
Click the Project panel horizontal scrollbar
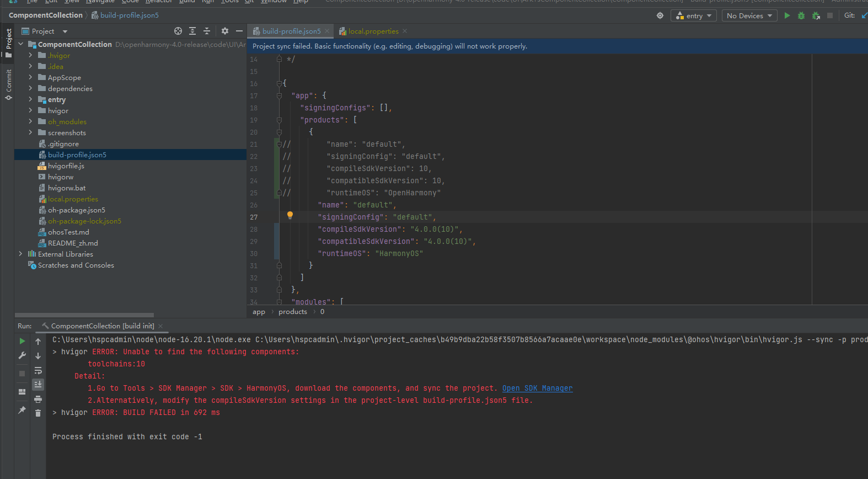[84, 315]
